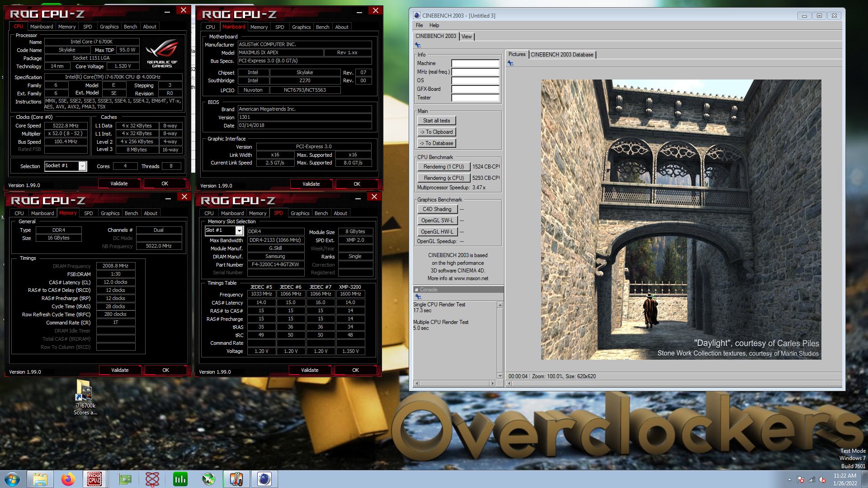The height and width of the screenshot is (488, 868).
Task: Collapse the Console panel header toggle
Action: tap(416, 290)
